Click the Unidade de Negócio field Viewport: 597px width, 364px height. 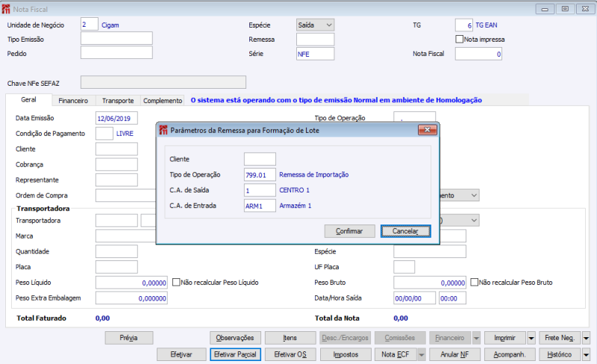pyautogui.click(x=90, y=25)
